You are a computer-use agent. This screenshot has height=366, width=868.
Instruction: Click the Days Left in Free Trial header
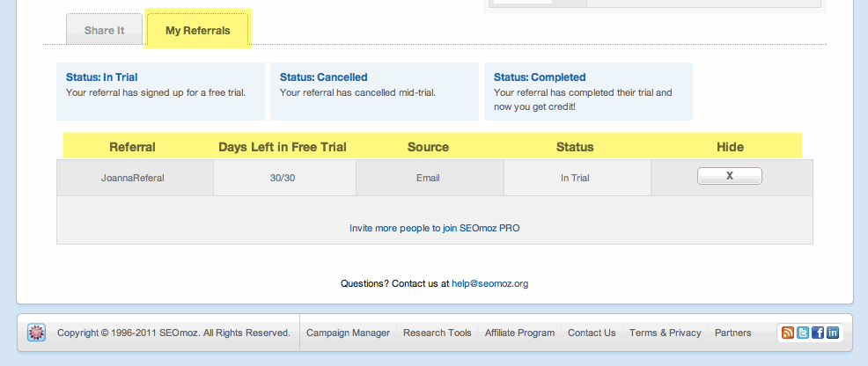tap(283, 147)
